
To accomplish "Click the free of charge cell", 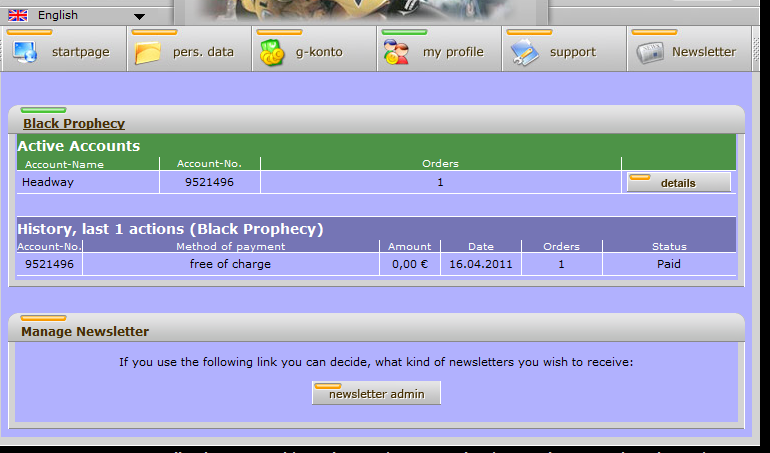I will click(230, 264).
